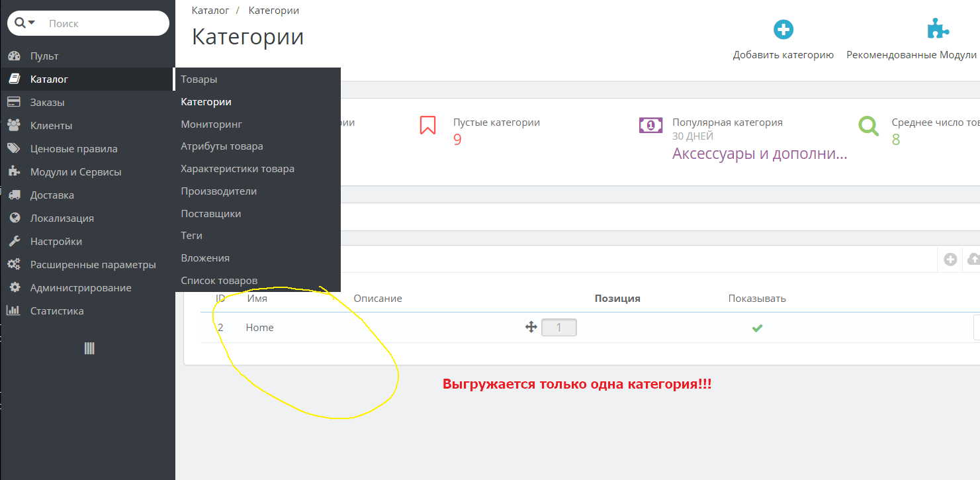Click the Рекомендованные Модули puzzle icon
This screenshot has width=980, height=480.
pos(937,30)
